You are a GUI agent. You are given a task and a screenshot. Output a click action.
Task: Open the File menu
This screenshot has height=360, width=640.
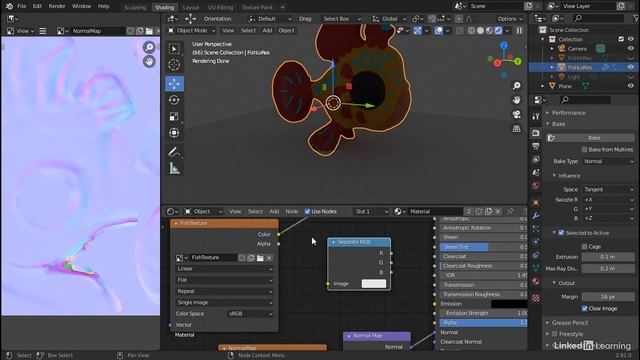point(22,6)
